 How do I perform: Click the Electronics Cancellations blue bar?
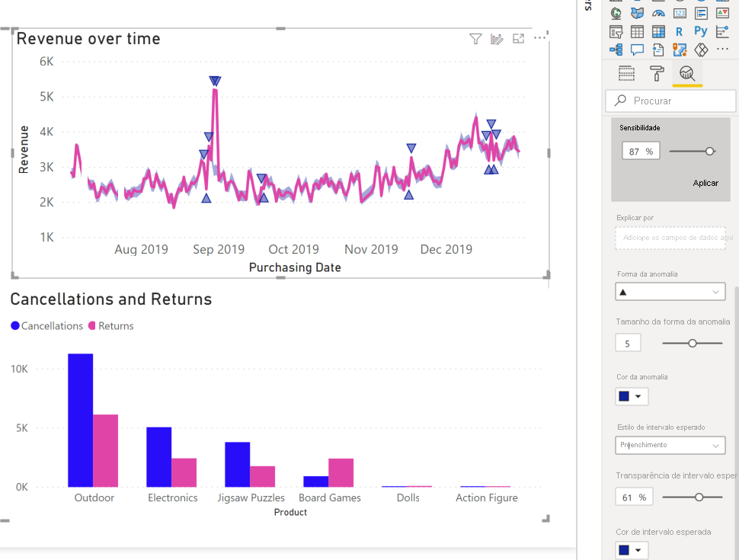[x=158, y=457]
